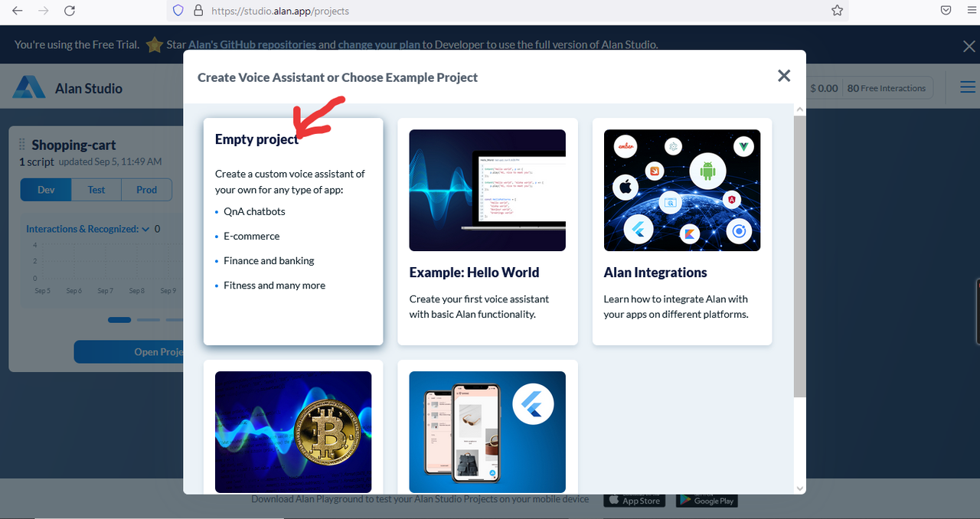Select the second pagination dot

pyautogui.click(x=149, y=320)
